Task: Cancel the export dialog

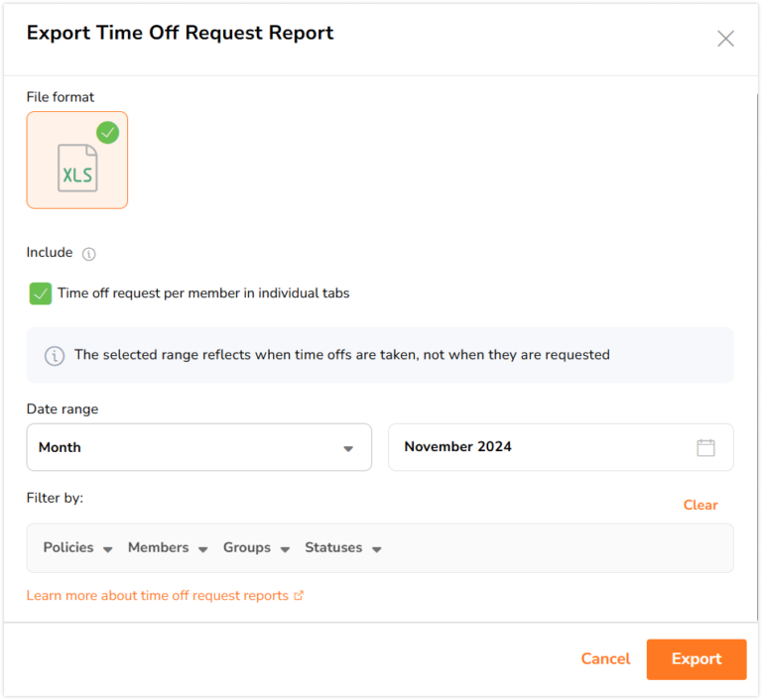Action: tap(605, 659)
